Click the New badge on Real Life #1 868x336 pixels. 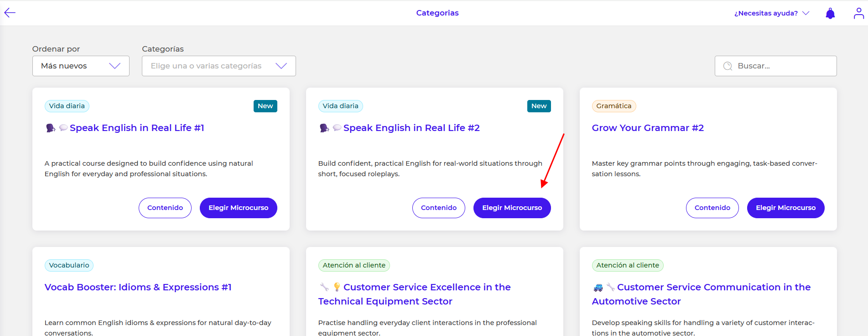[265, 106]
